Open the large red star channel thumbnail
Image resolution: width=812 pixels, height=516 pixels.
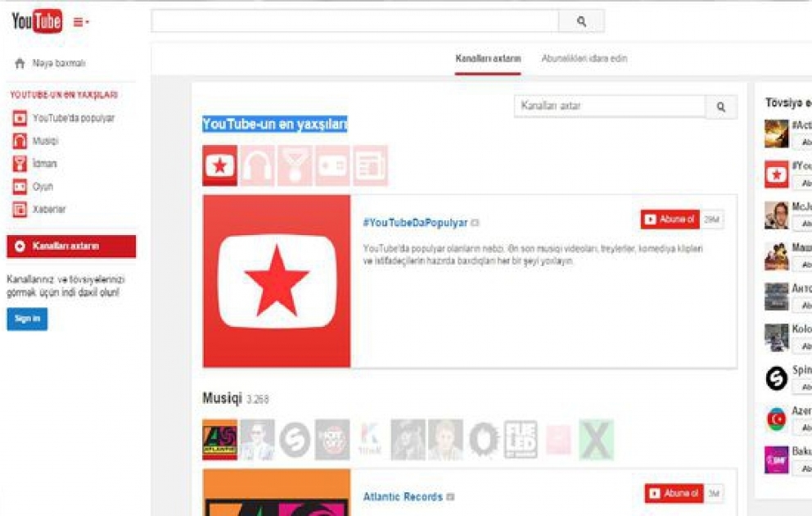pos(277,281)
